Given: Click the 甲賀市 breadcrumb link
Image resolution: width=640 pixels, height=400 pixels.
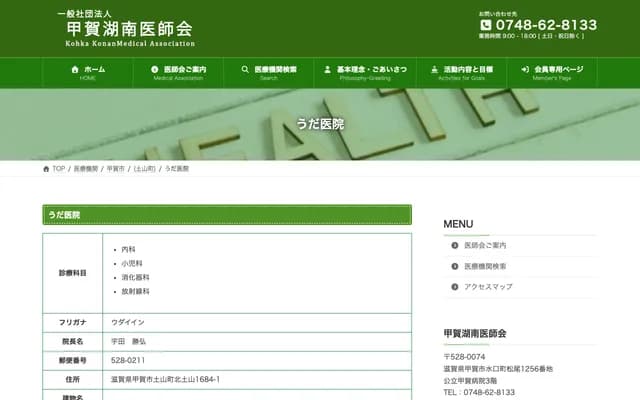Looking at the screenshot, I should (x=116, y=169).
